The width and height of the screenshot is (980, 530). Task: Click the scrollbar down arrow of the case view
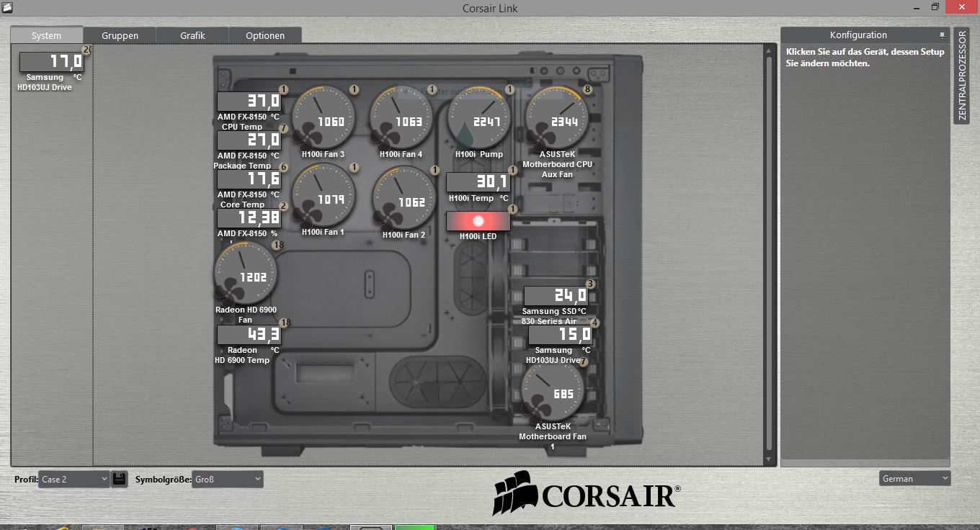(x=769, y=459)
